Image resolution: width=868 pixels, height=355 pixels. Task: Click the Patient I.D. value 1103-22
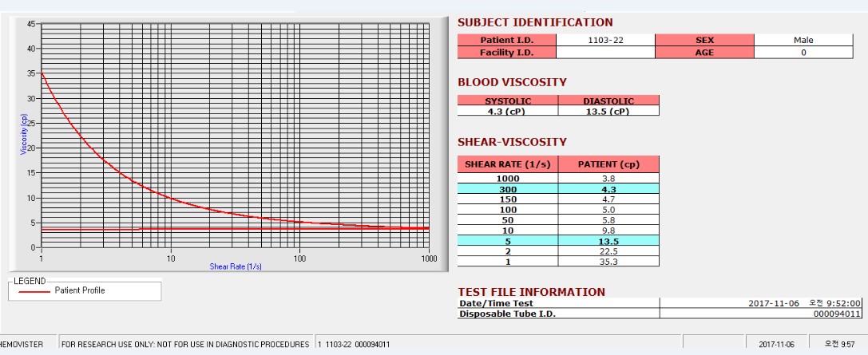coord(605,40)
